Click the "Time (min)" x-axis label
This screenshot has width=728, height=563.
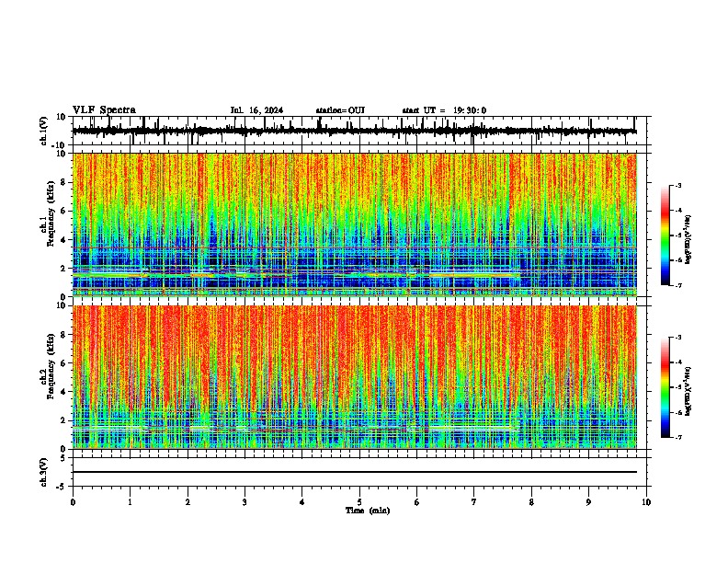tap(368, 511)
